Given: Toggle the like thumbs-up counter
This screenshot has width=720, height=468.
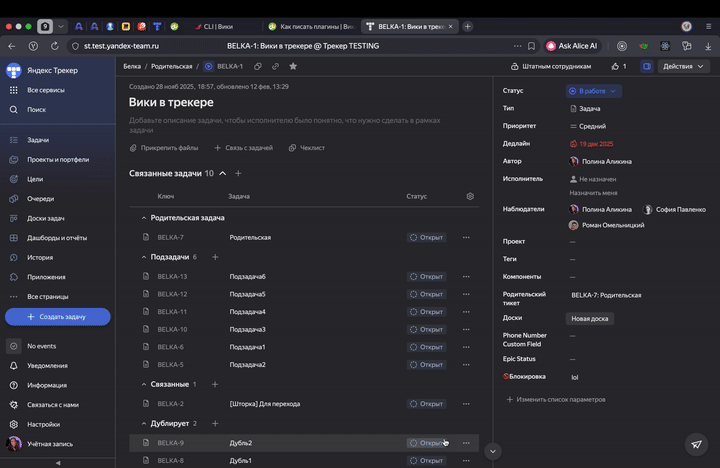Looking at the screenshot, I should pyautogui.click(x=619, y=67).
